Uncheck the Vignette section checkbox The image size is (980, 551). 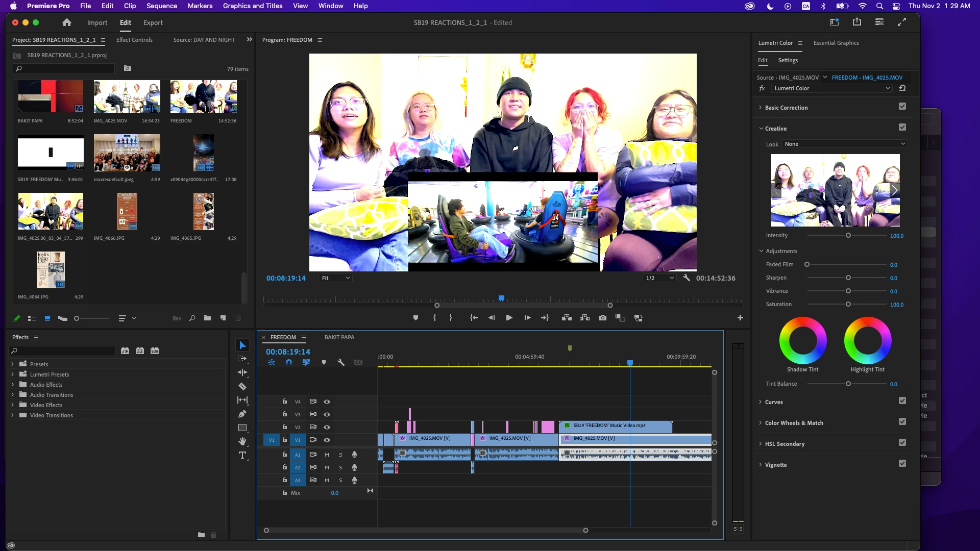(902, 464)
